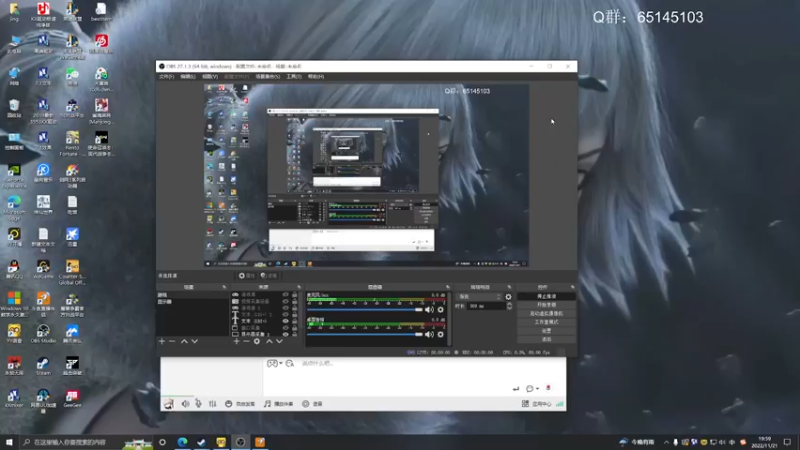This screenshot has height=450, width=800.
Task: Pop out the Scenes dock
Action: [x=224, y=287]
